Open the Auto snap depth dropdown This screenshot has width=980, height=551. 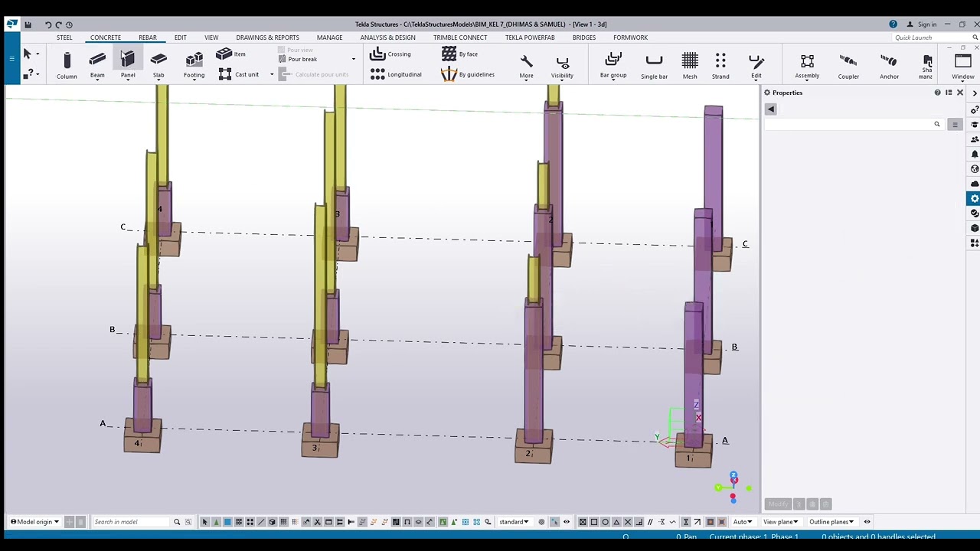point(743,522)
